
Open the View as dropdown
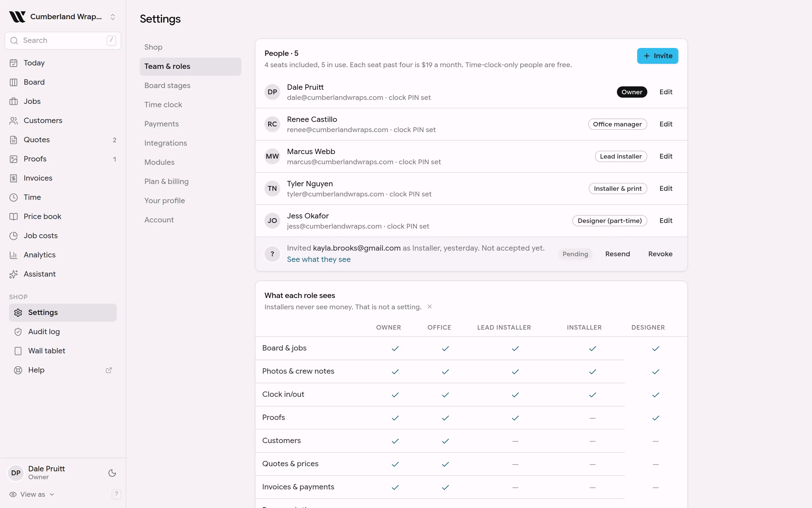pos(32,494)
